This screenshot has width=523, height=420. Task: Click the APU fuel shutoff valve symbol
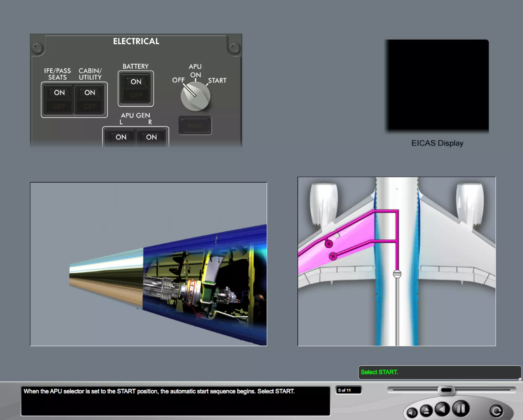397,274
